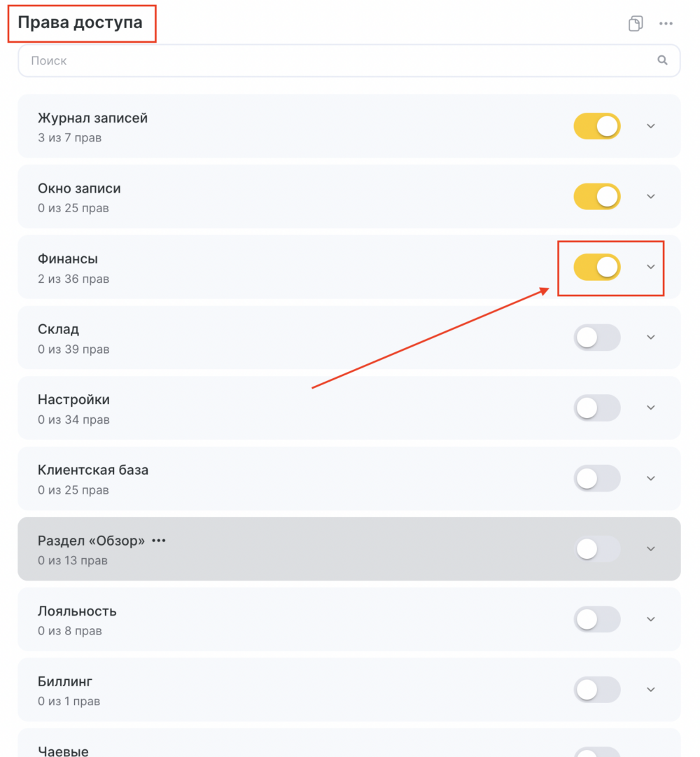Toggle the Финансы permissions switch
The height and width of the screenshot is (757, 700).
pyautogui.click(x=597, y=267)
